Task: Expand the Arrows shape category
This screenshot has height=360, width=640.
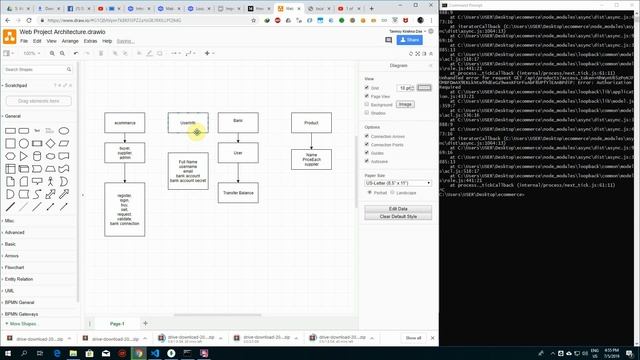Action: 11,256
